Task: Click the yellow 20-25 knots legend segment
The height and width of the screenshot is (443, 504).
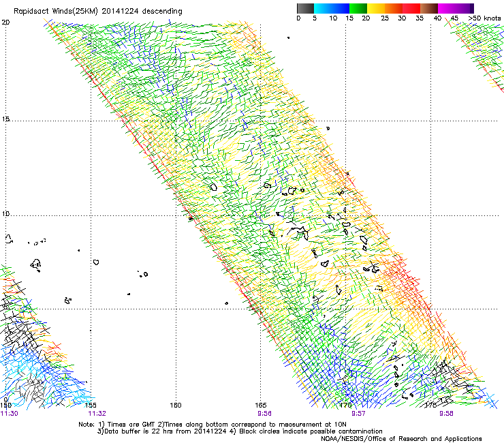Action: click(x=376, y=8)
